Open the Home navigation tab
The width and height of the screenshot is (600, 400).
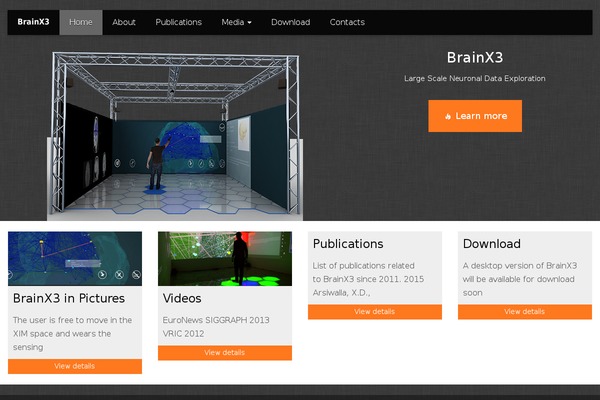(81, 22)
